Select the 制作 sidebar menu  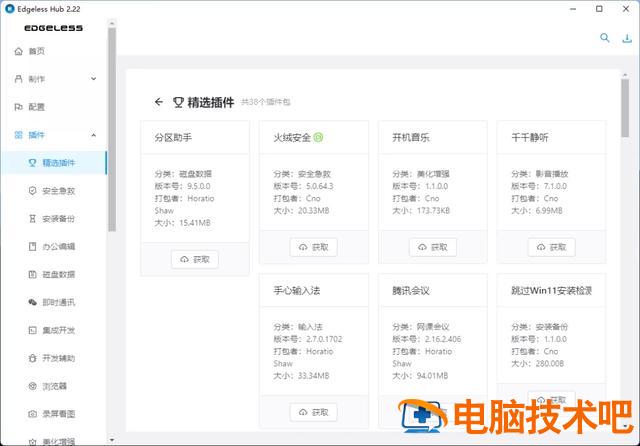coord(55,79)
